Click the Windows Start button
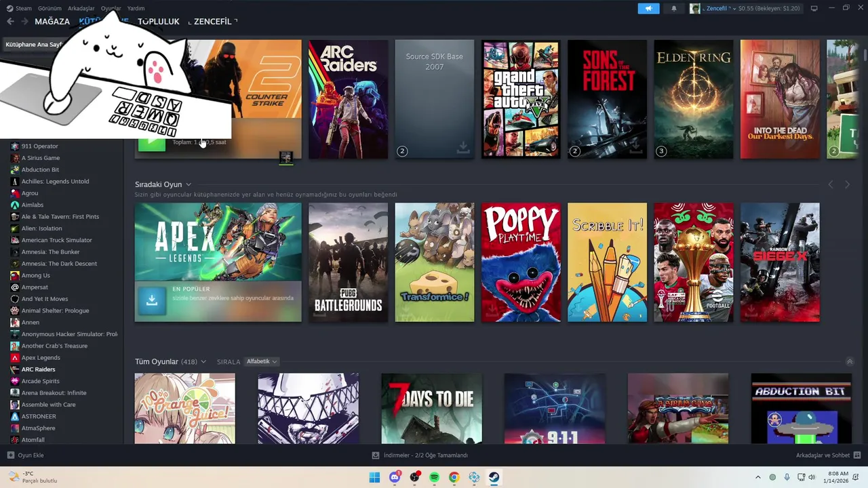The image size is (868, 488). point(374,477)
